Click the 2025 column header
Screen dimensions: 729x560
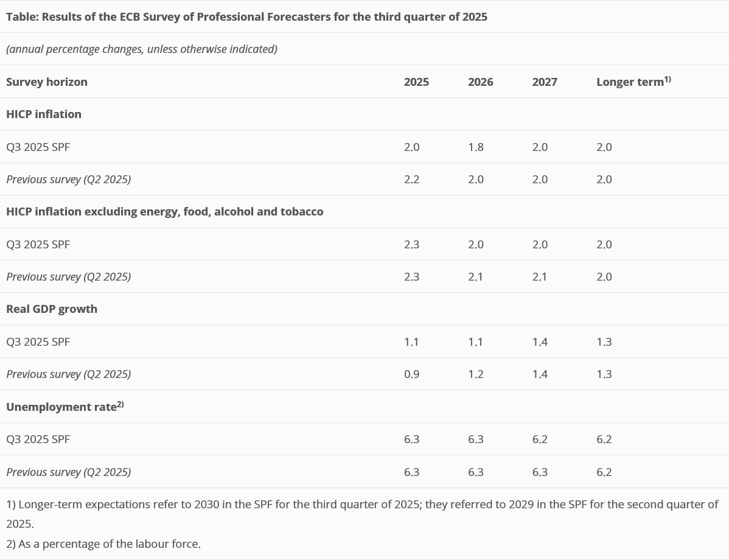416,82
